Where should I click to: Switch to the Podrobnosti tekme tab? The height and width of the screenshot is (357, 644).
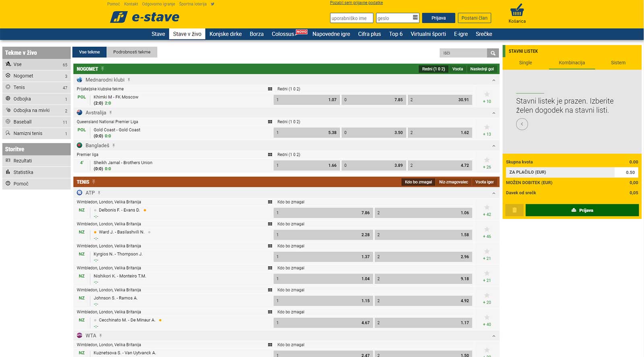point(132,52)
